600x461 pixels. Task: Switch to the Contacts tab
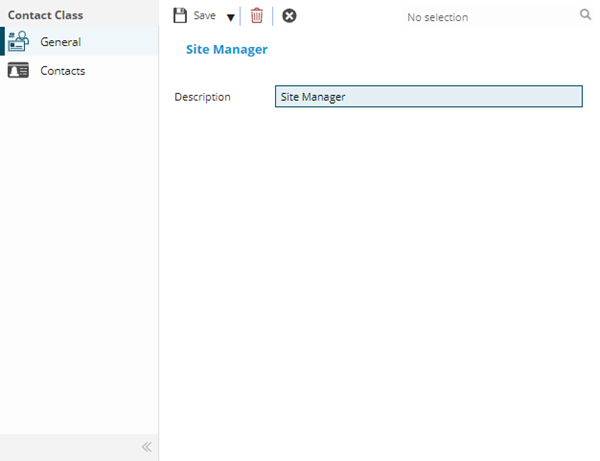62,71
